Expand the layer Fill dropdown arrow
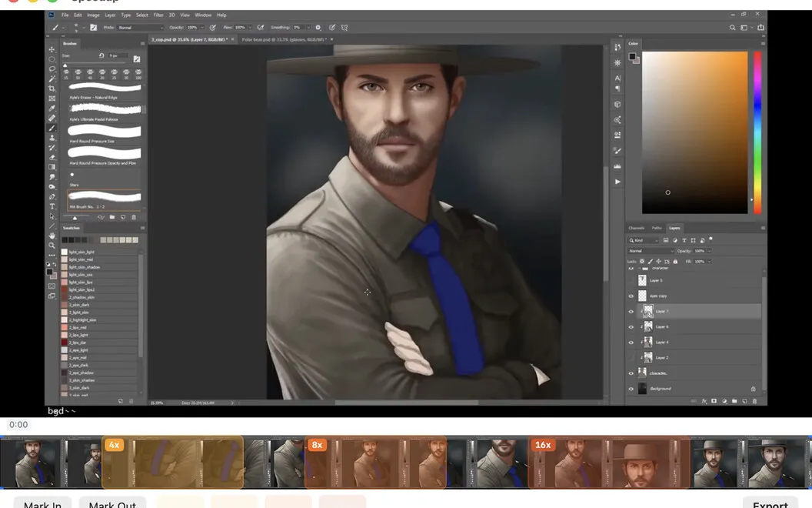Viewport: 812px width, 508px height. [709, 262]
